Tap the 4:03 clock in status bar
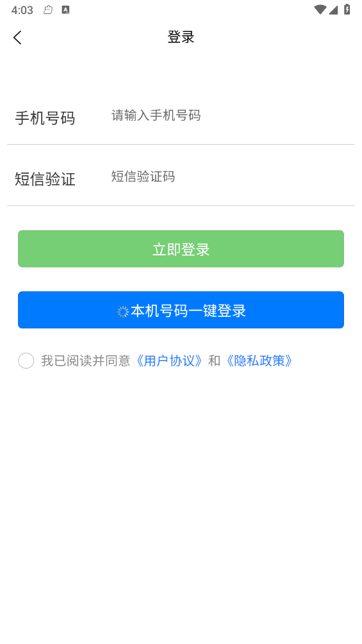Viewport: 362px width, 644px height. [22, 10]
